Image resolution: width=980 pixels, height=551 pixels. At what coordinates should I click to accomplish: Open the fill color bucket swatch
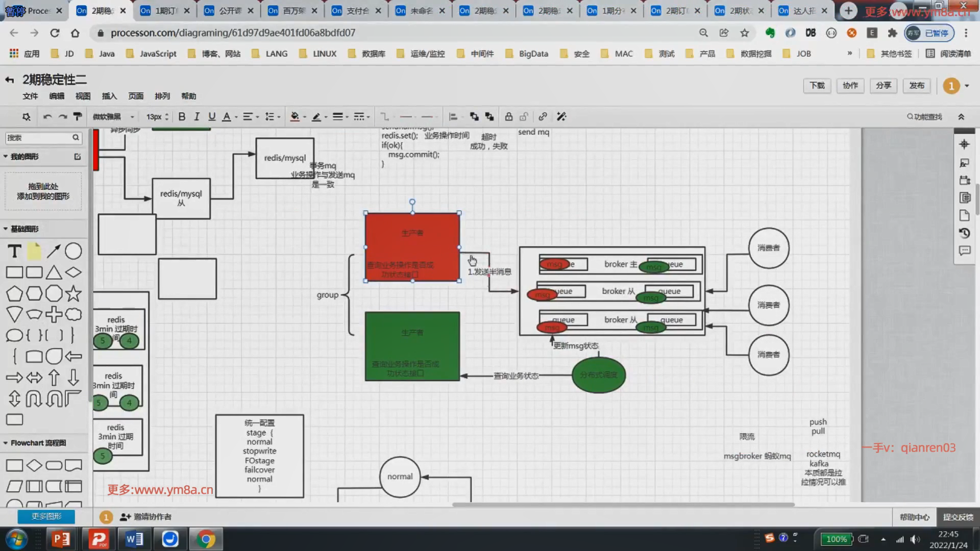pyautogui.click(x=295, y=117)
